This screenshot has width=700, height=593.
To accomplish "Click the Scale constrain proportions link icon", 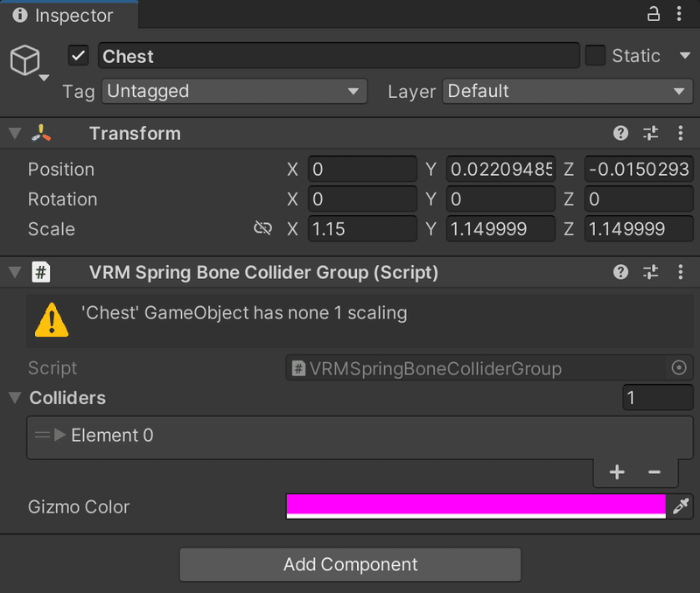I will click(262, 229).
